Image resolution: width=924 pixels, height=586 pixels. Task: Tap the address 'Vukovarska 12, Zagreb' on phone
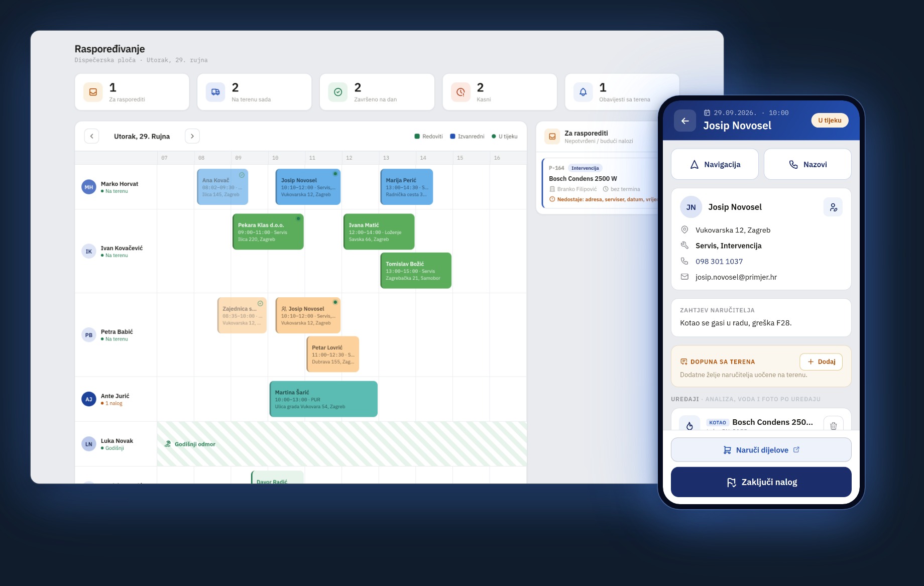tap(733, 230)
